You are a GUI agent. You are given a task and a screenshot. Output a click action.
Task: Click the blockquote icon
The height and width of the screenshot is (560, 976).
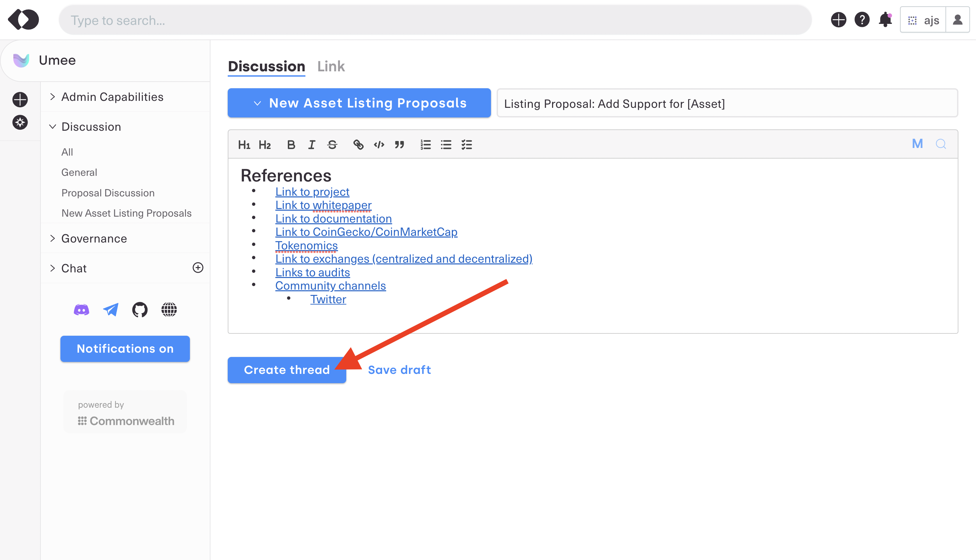pyautogui.click(x=399, y=145)
